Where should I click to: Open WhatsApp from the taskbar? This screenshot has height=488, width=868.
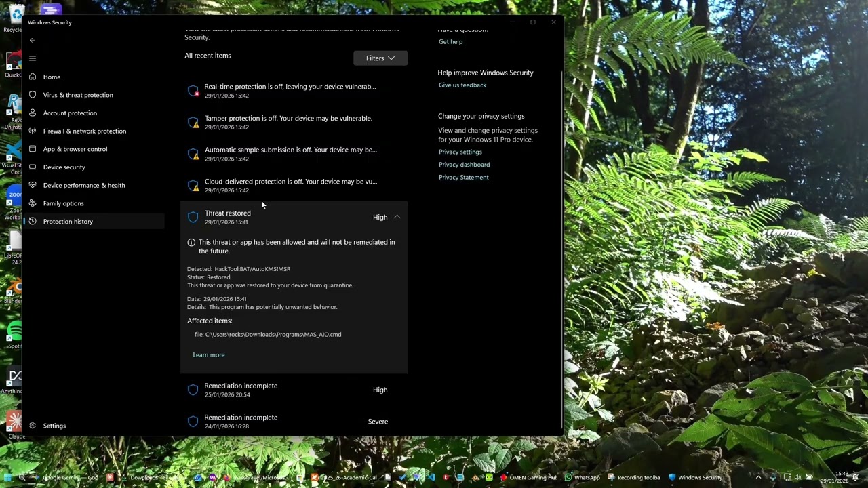click(x=582, y=478)
